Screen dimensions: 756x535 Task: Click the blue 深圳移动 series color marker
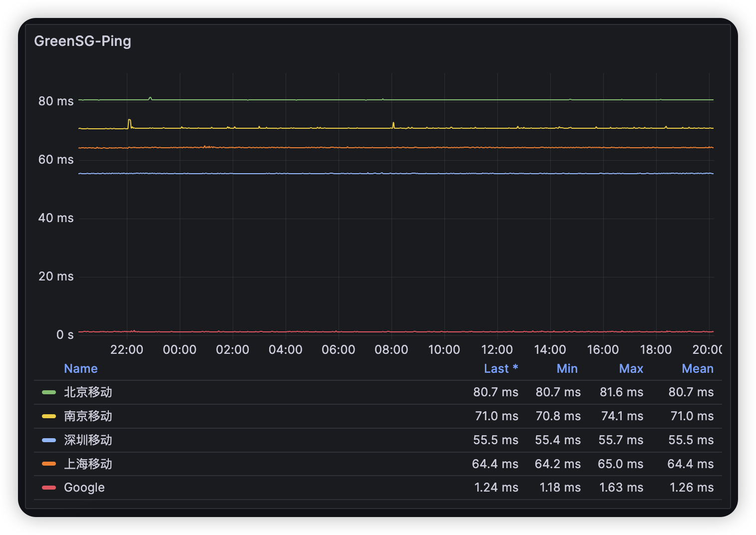coord(49,440)
